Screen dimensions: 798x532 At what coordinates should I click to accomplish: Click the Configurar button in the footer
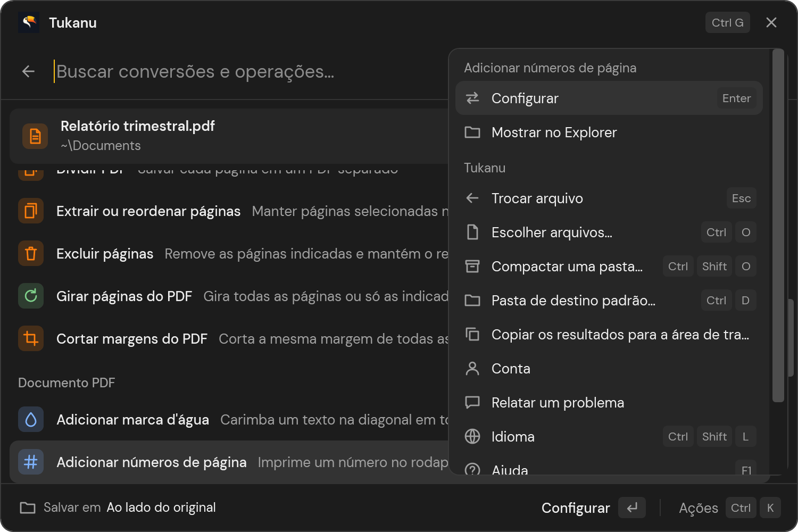point(593,508)
